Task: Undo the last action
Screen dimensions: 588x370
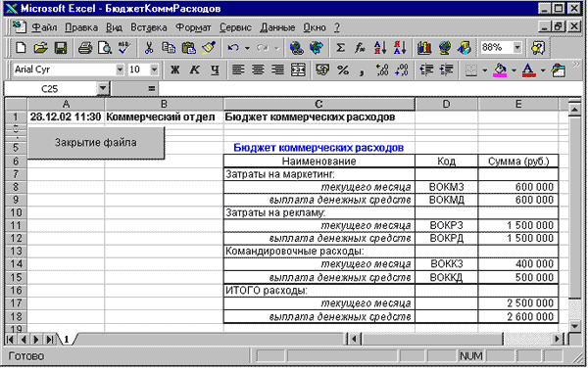Action: [233, 48]
